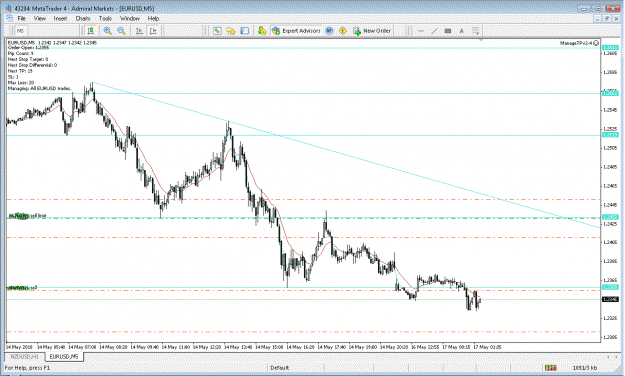The height and width of the screenshot is (376, 625).
Task: Open the Help menu
Action: (x=153, y=18)
